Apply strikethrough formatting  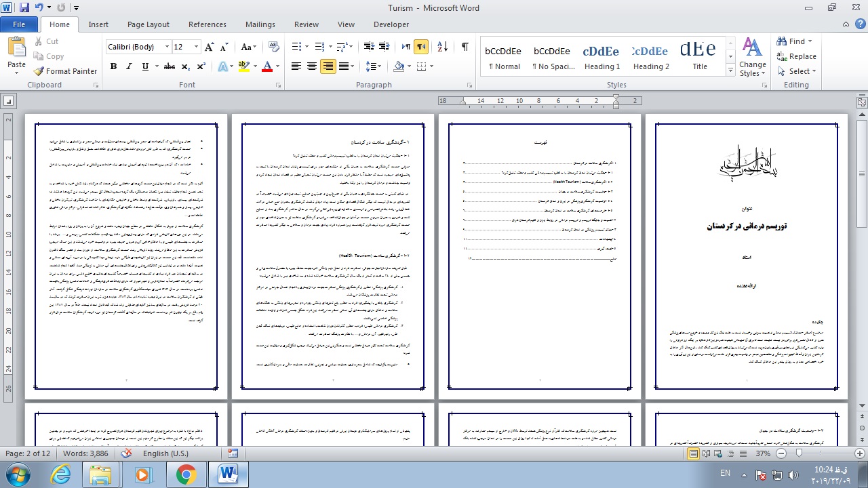click(170, 66)
